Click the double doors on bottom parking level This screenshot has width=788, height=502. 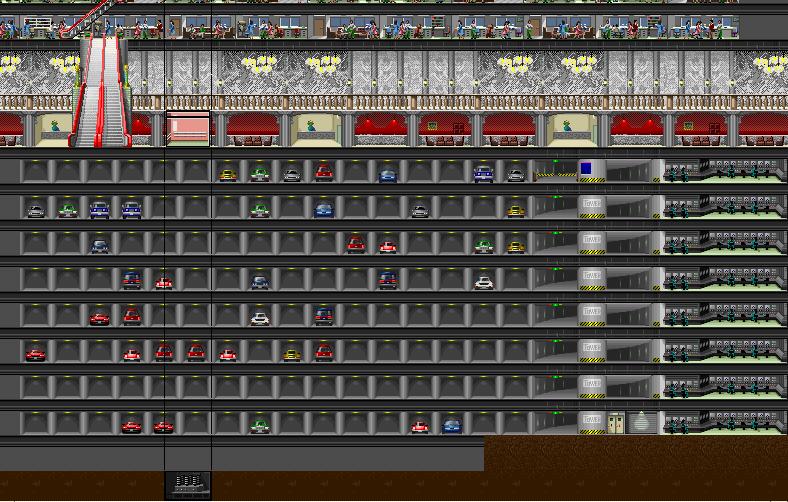click(615, 422)
